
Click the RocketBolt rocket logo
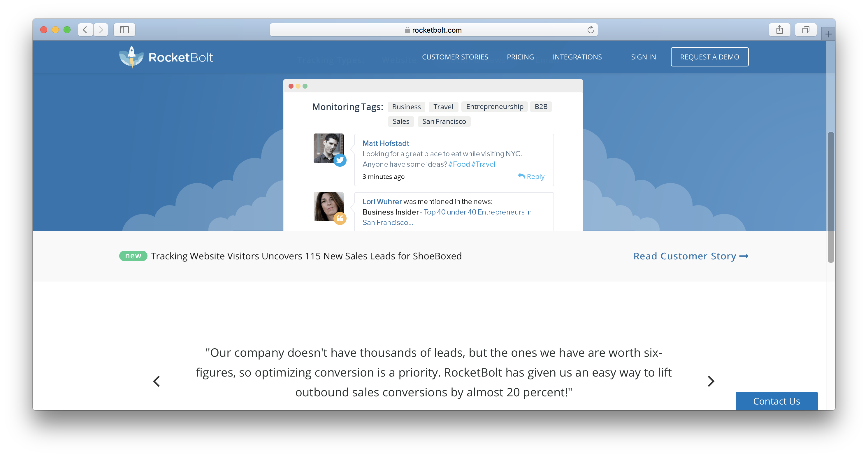[131, 57]
